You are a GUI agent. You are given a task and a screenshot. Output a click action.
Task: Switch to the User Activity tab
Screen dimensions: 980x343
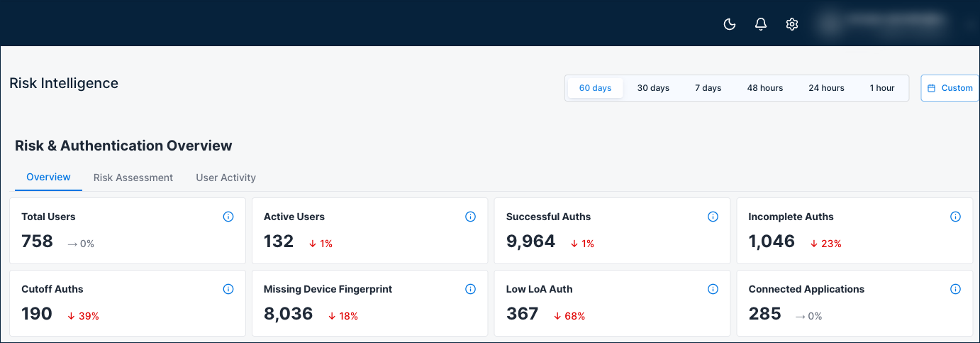[x=225, y=178]
